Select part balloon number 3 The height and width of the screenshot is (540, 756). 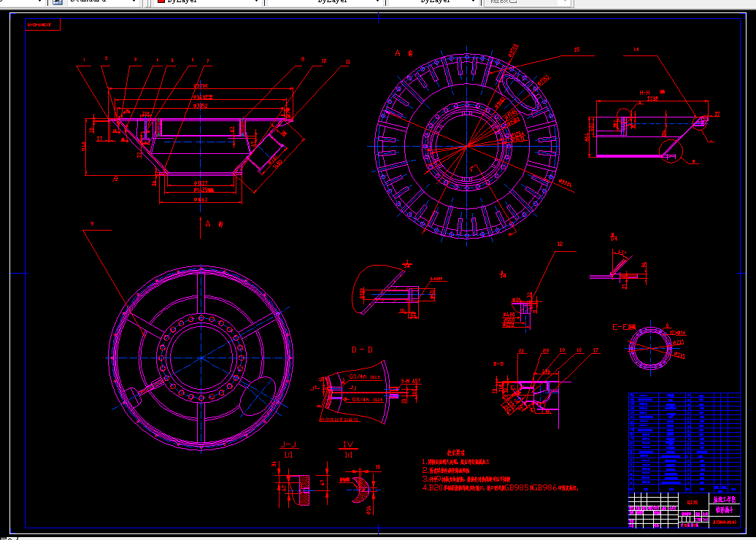tap(135, 59)
